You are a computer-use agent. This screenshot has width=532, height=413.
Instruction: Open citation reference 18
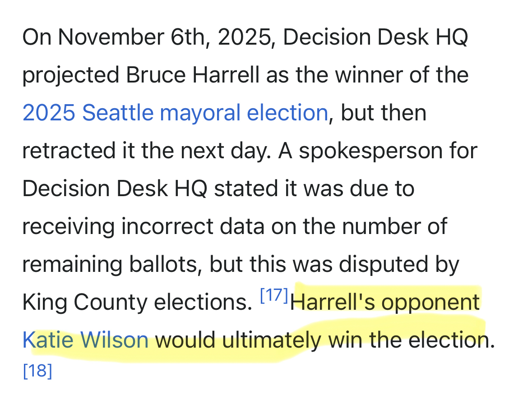pos(37,371)
